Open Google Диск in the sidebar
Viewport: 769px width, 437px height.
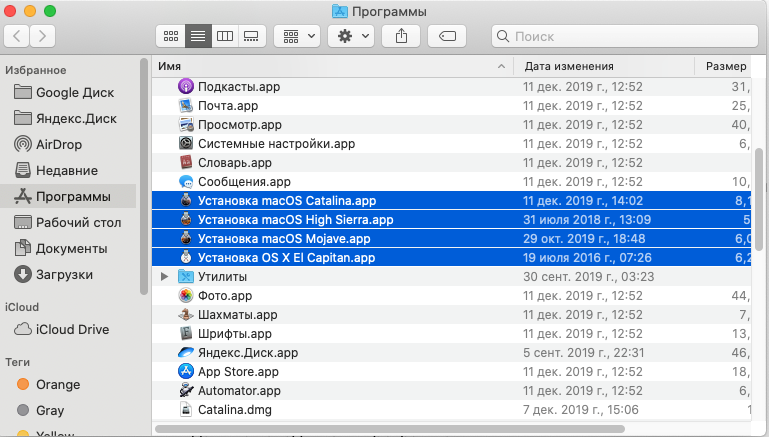point(69,92)
